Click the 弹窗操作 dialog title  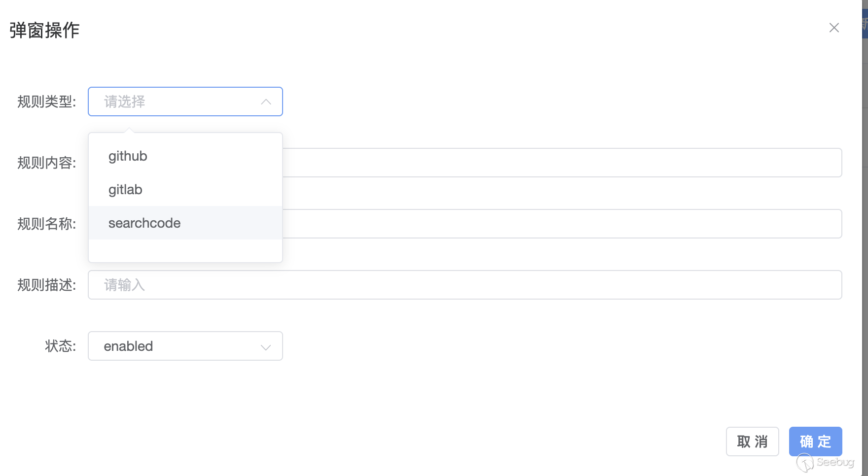click(44, 30)
